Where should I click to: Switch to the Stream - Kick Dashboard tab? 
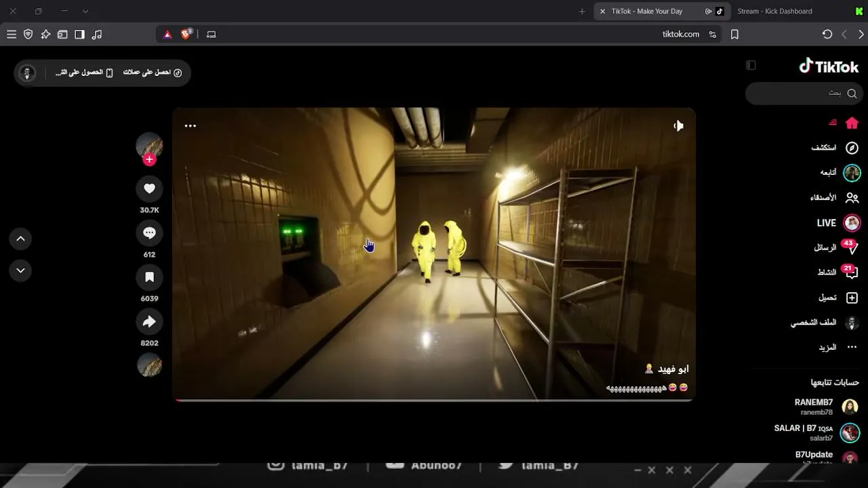774,11
